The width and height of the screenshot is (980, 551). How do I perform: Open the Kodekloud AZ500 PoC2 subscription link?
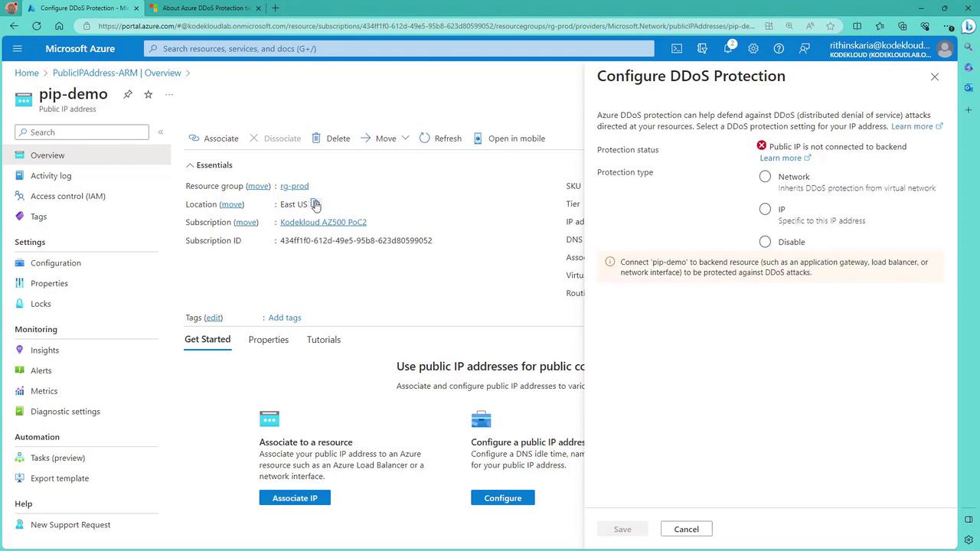pos(323,222)
